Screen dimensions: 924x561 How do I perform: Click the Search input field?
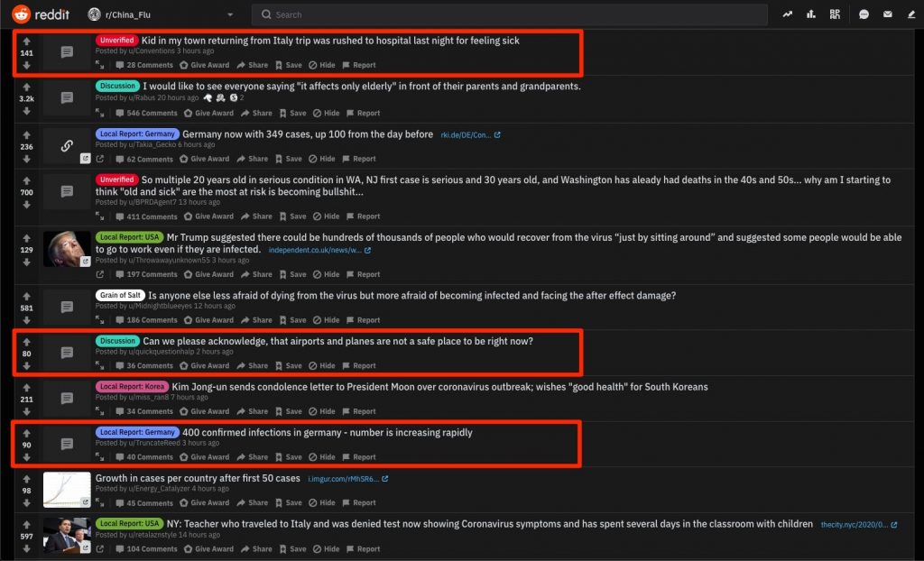(x=509, y=14)
